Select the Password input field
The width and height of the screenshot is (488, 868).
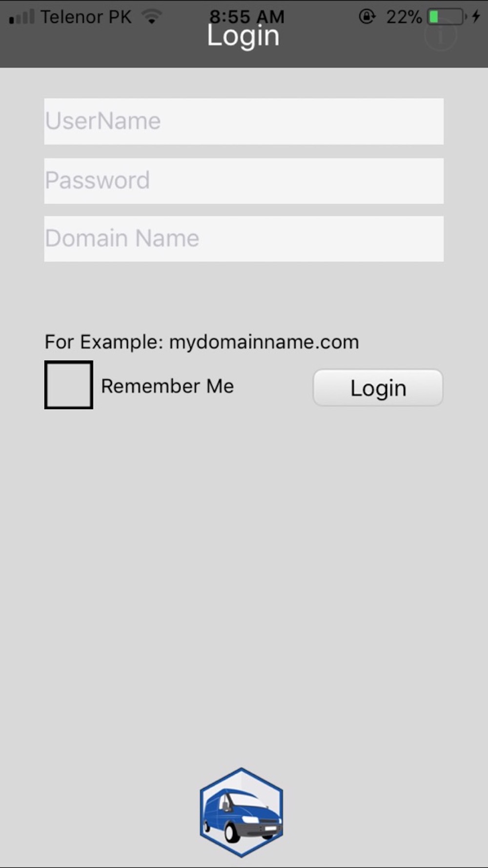coord(244,181)
